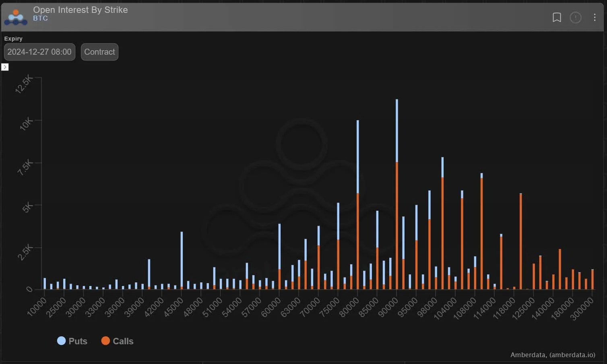Open the Expiry date dropdown 2024-12-27 08:00
607x364 pixels.
pyautogui.click(x=39, y=52)
